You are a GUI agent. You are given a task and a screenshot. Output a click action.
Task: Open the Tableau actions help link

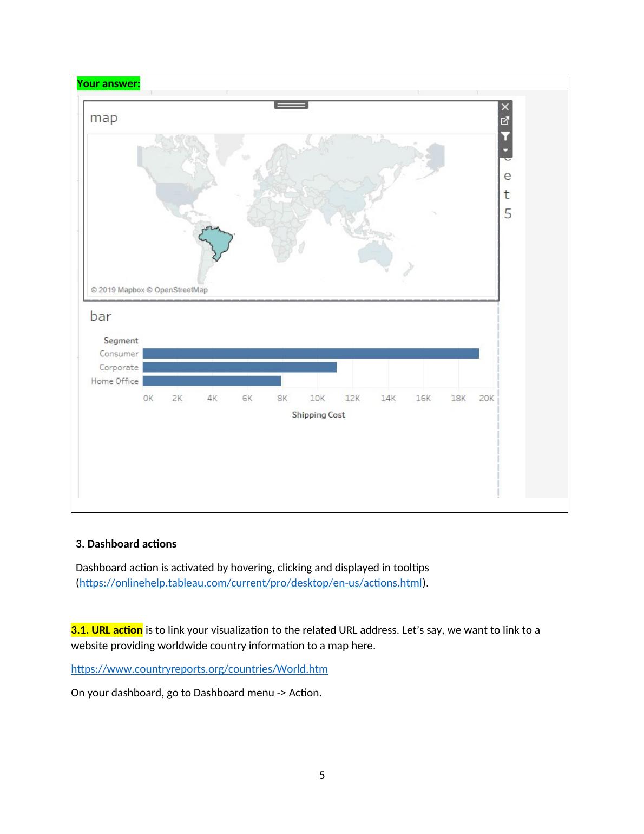(251, 583)
